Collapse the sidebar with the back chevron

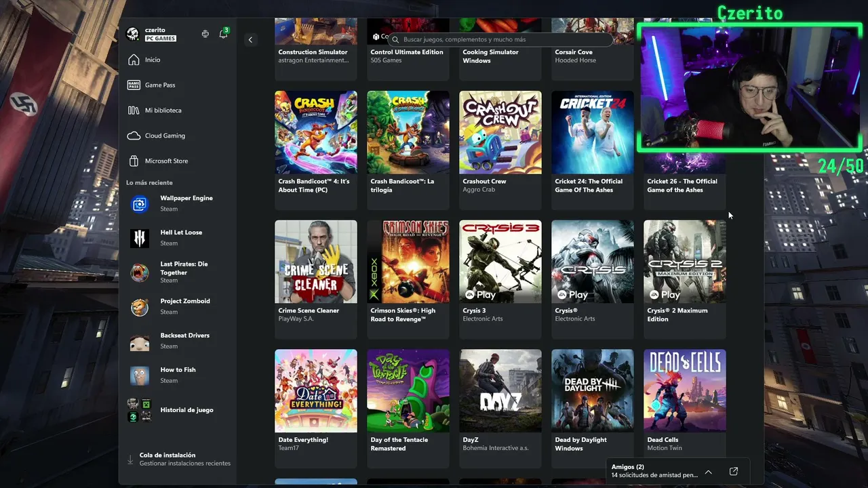[x=250, y=40]
